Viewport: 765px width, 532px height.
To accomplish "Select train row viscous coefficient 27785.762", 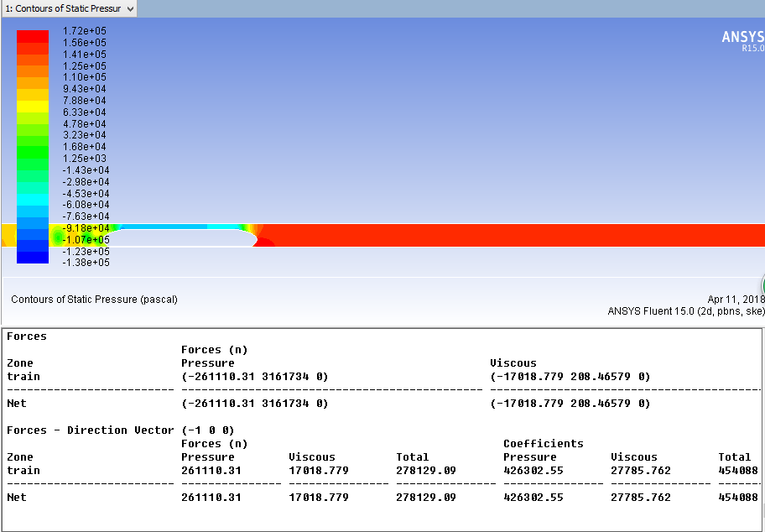I will coord(641,471).
